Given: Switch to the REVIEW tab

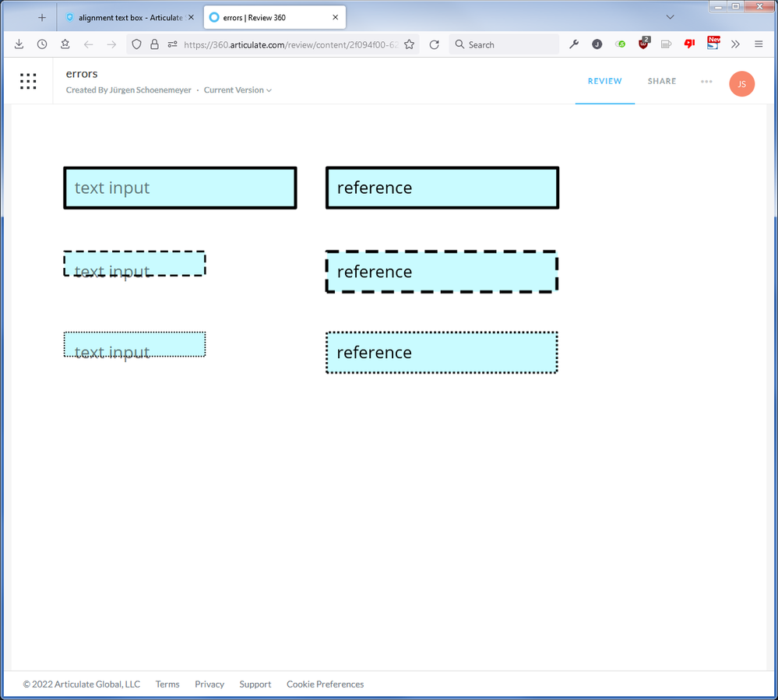Looking at the screenshot, I should tap(604, 81).
